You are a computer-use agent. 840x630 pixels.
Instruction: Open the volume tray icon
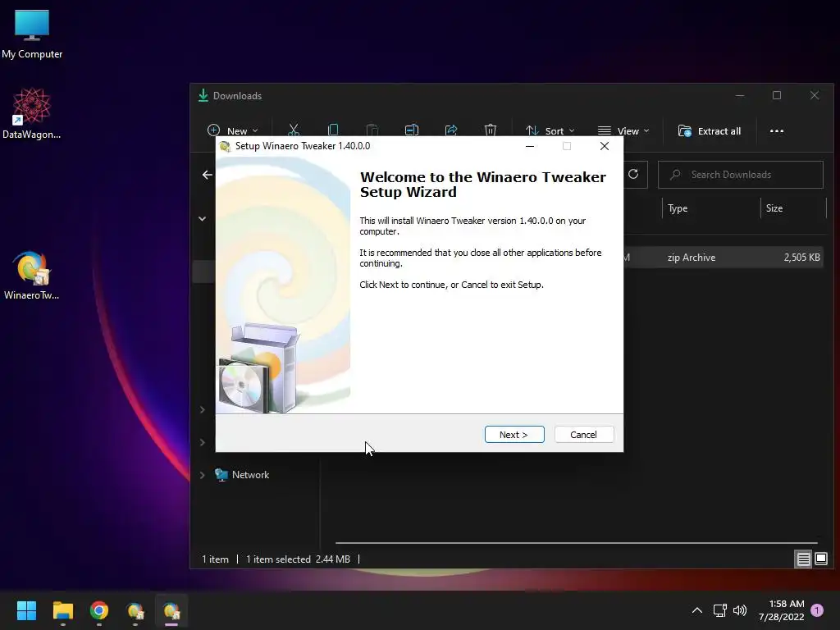pos(740,610)
